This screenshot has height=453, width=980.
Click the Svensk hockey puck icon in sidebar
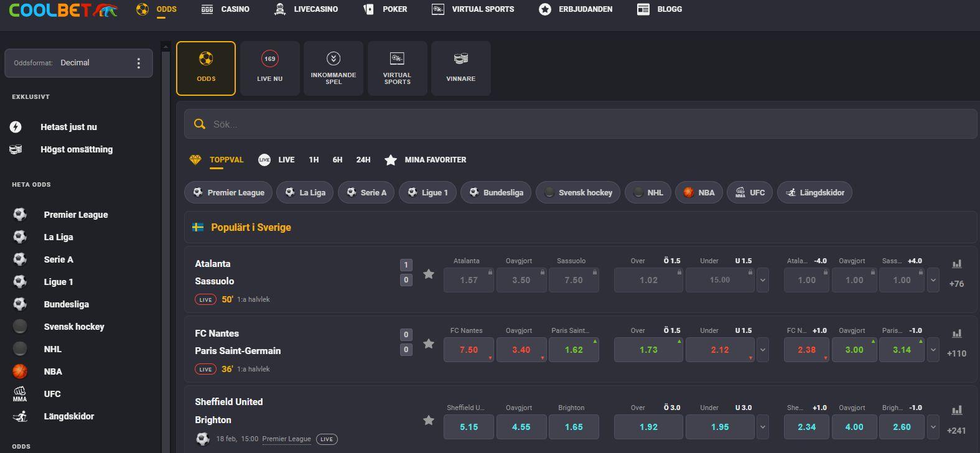(x=20, y=327)
